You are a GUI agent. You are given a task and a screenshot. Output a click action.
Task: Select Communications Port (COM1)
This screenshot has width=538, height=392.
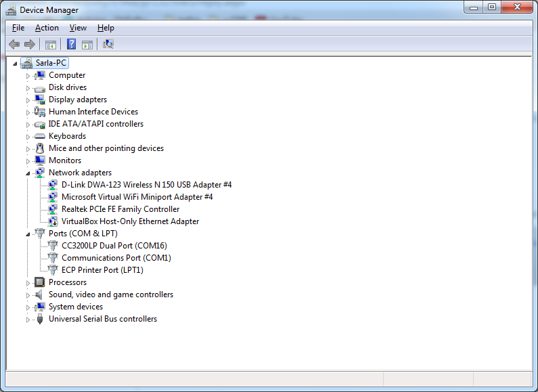[116, 258]
